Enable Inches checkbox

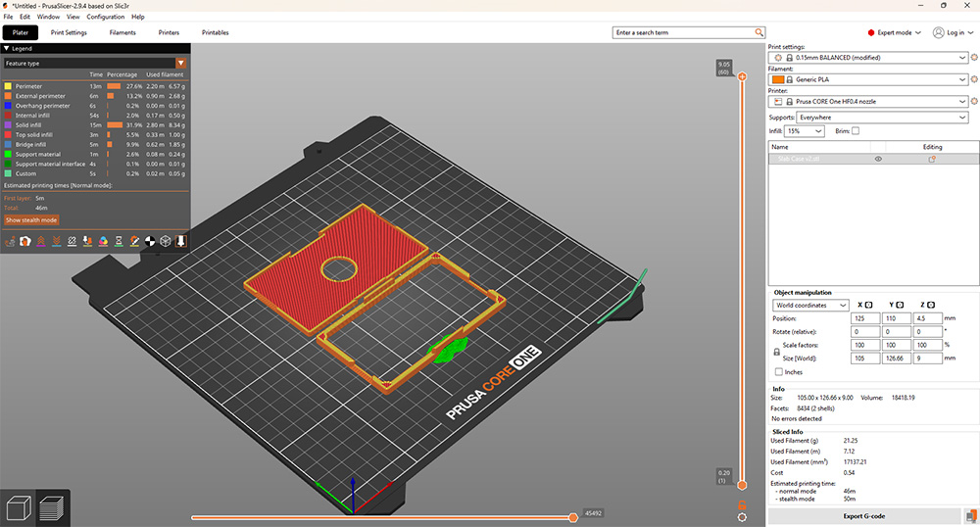point(779,372)
